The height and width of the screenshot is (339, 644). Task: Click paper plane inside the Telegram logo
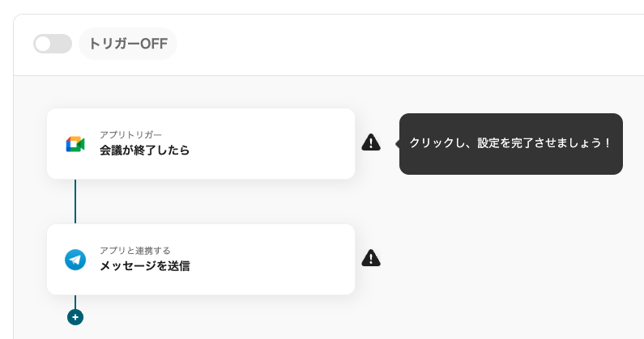[x=75, y=260]
